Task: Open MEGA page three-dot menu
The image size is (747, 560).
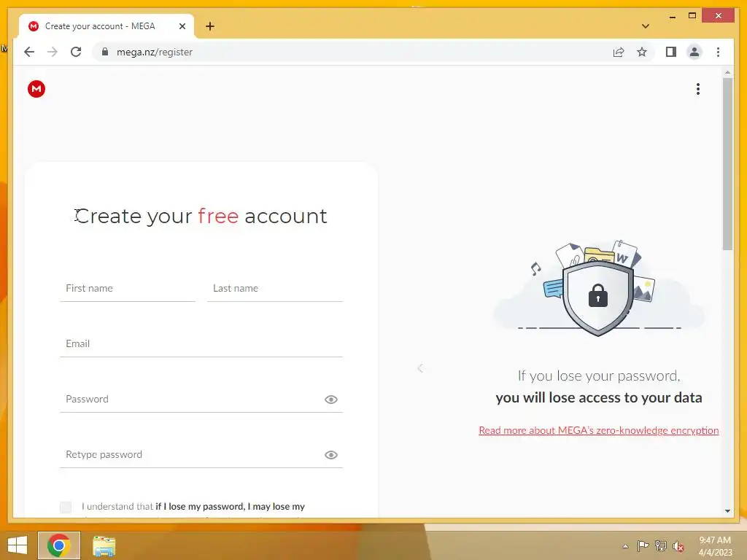Action: 698,89
